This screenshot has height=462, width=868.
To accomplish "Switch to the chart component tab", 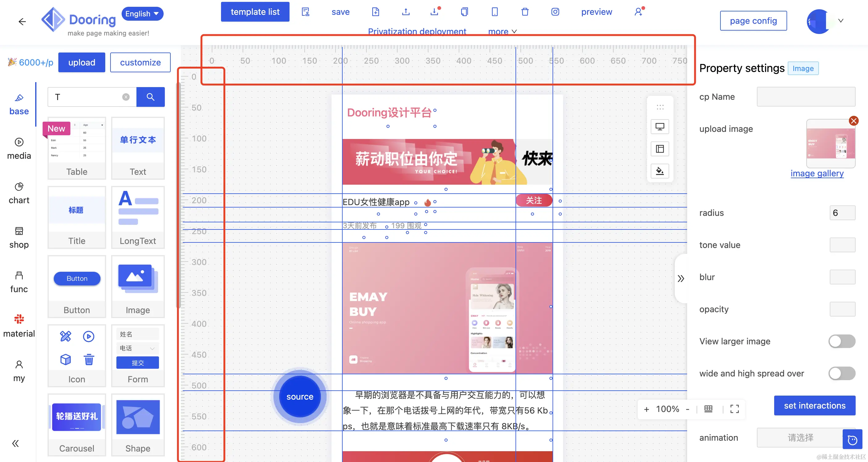I will (x=19, y=194).
